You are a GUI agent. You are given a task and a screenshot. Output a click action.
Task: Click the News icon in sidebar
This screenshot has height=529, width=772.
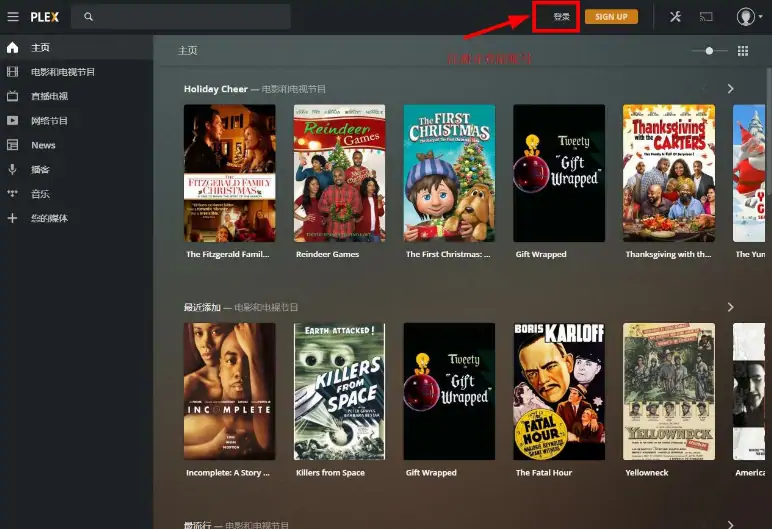click(12, 145)
